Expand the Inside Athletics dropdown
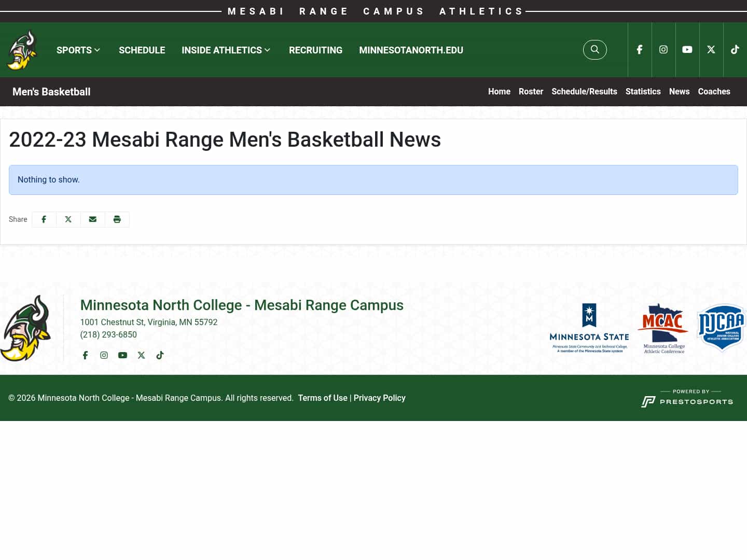This screenshot has height=560, width=747. pos(226,50)
